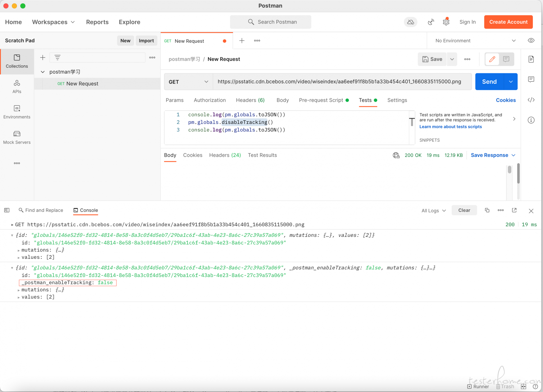Copy console logs icon
The height and width of the screenshot is (392, 543).
[487, 210]
